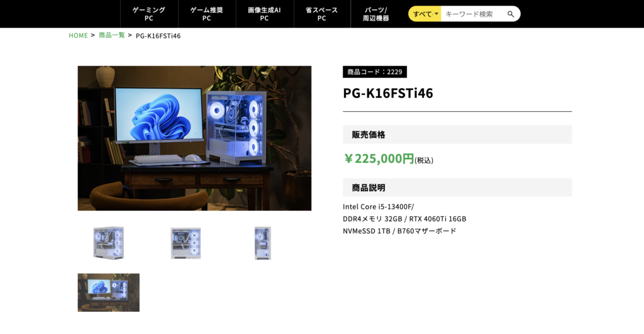This screenshot has width=644, height=334.
Task: Select the 画像生成AI PC menu item
Action: point(265,14)
